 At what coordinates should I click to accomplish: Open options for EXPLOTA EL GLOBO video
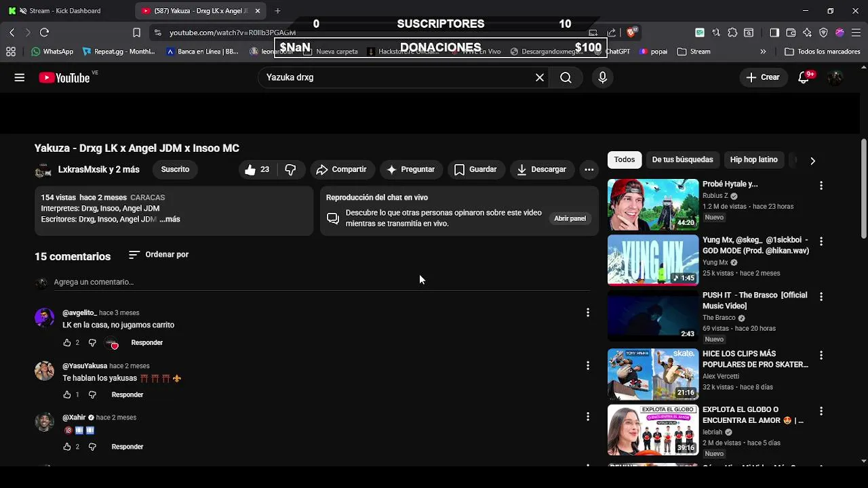click(821, 411)
